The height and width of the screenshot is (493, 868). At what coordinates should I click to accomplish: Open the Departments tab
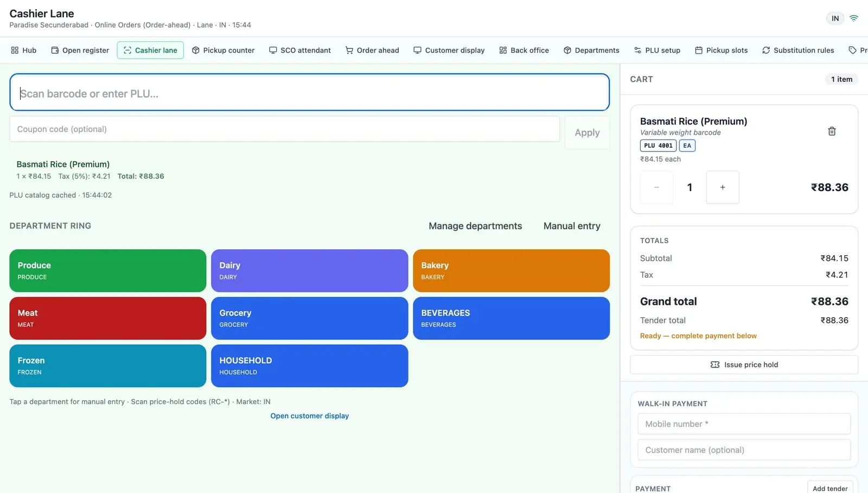pos(591,50)
